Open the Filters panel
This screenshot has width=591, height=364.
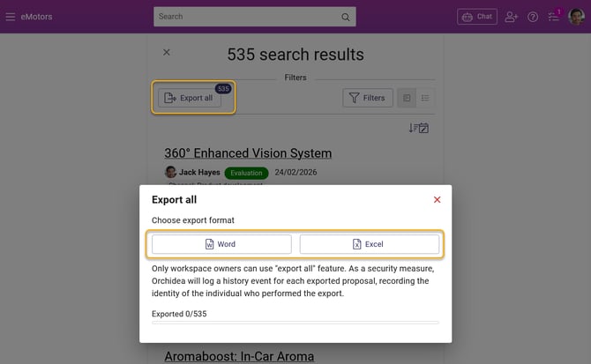[367, 98]
